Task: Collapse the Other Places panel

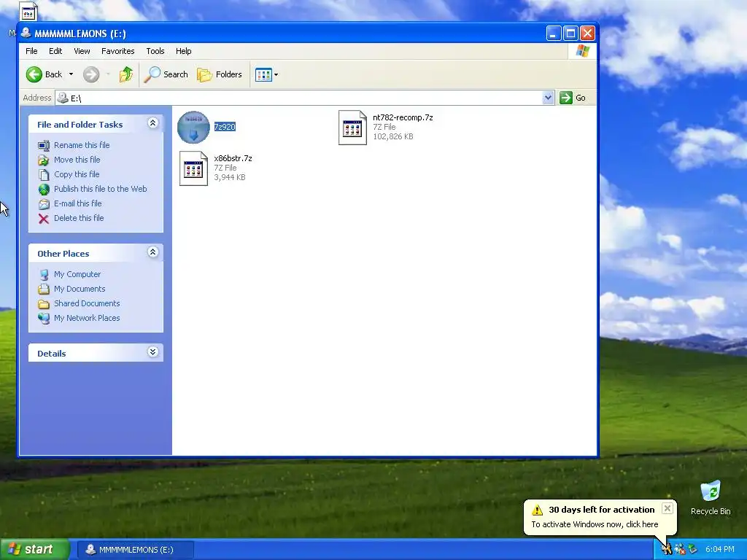Action: (153, 252)
